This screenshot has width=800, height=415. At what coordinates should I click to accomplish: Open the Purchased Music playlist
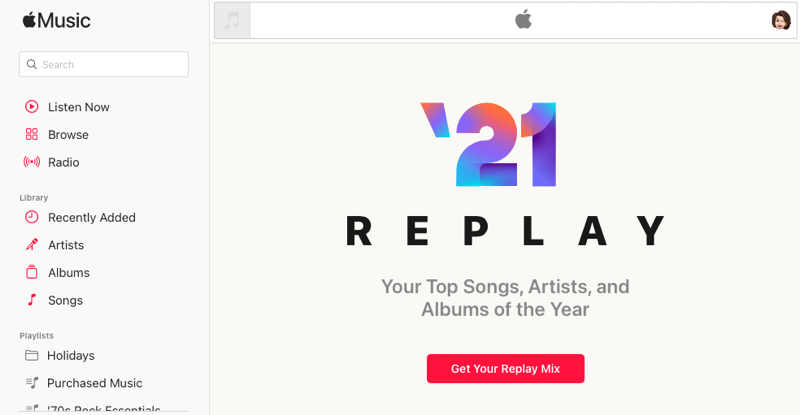pyautogui.click(x=94, y=383)
